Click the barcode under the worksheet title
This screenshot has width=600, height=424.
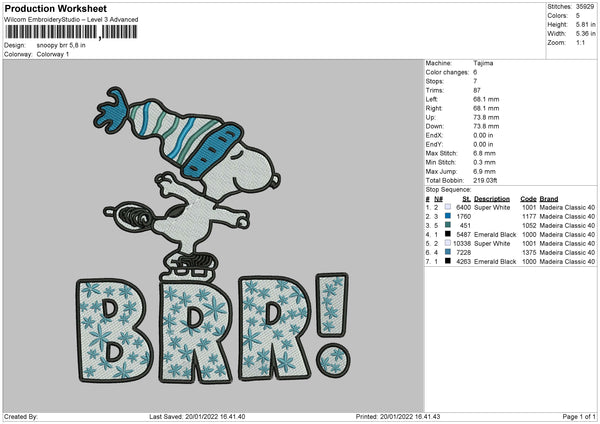pyautogui.click(x=71, y=32)
